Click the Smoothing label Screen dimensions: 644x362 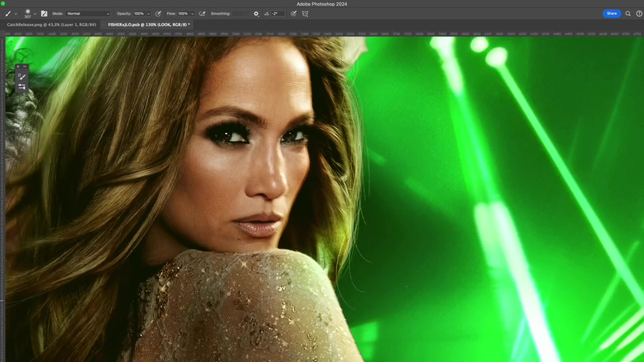point(220,14)
